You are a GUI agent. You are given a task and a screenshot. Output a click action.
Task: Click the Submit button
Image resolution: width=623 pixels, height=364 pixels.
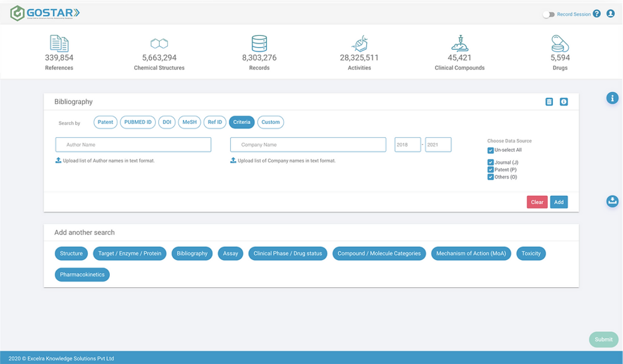click(x=604, y=339)
